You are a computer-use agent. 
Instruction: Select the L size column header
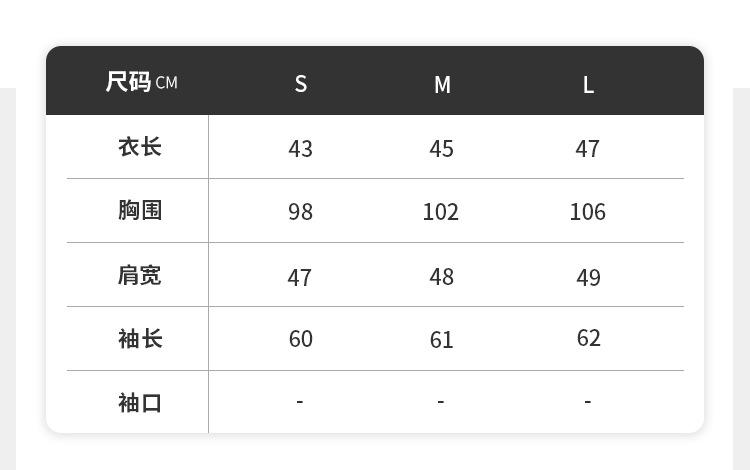(588, 85)
